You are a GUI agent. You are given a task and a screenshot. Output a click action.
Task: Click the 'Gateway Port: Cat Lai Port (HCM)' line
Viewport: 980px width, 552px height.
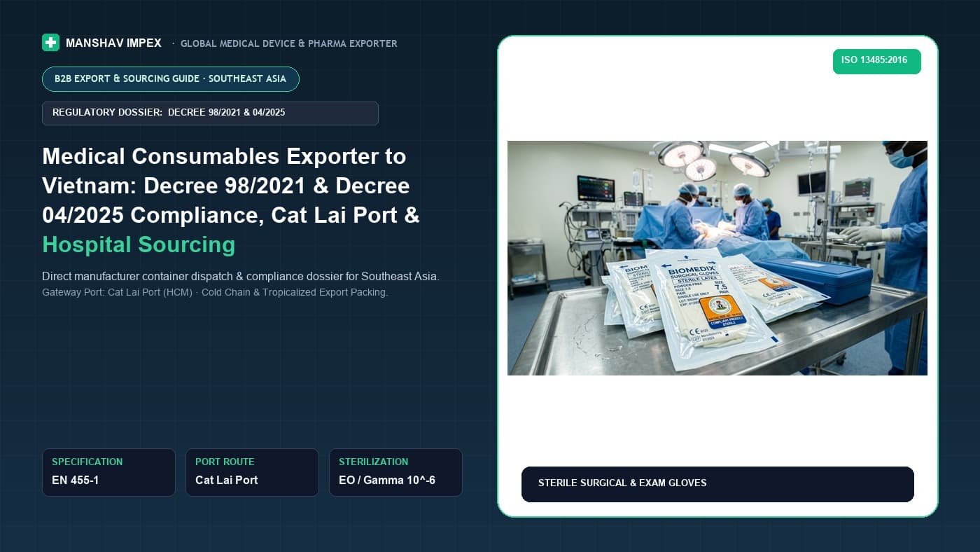[215, 292]
